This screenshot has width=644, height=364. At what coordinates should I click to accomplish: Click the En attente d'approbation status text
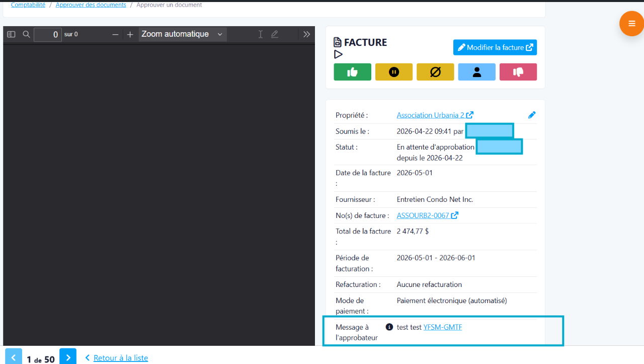pyautogui.click(x=435, y=147)
